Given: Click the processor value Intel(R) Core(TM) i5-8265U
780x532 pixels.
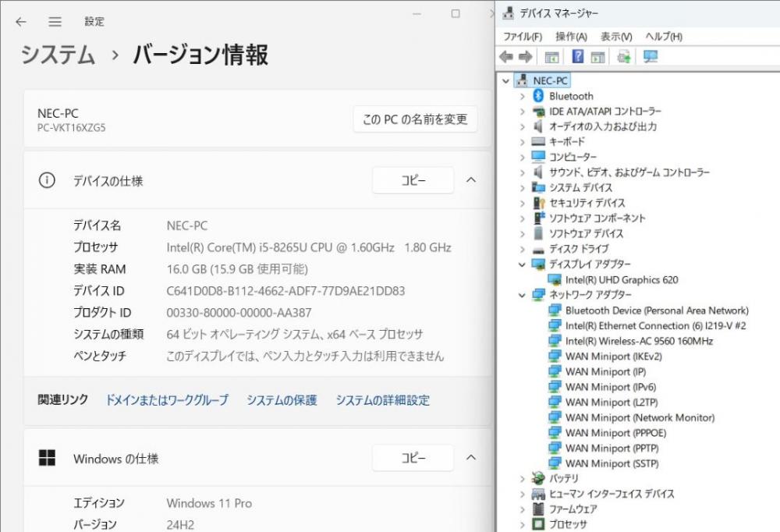Looking at the screenshot, I should [308, 247].
